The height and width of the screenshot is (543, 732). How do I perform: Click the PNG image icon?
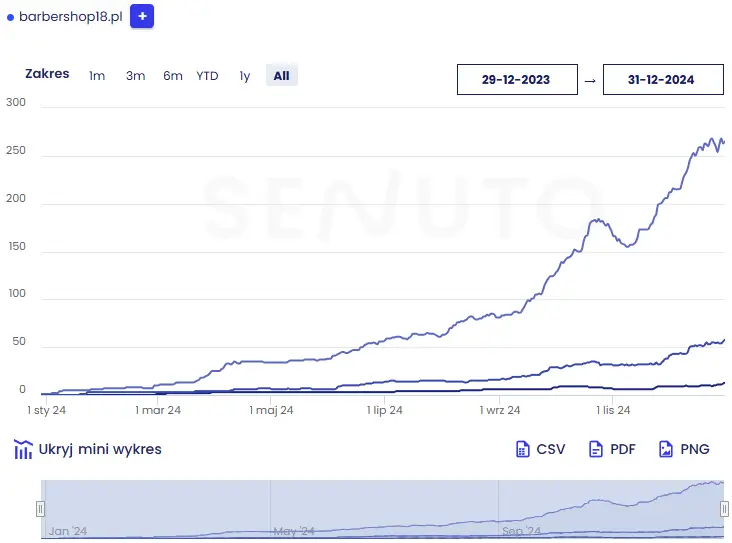click(666, 449)
